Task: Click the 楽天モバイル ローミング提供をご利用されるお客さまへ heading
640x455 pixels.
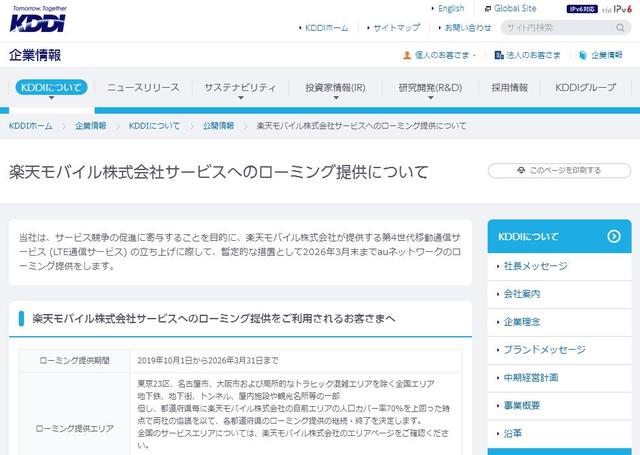Action: 214,319
